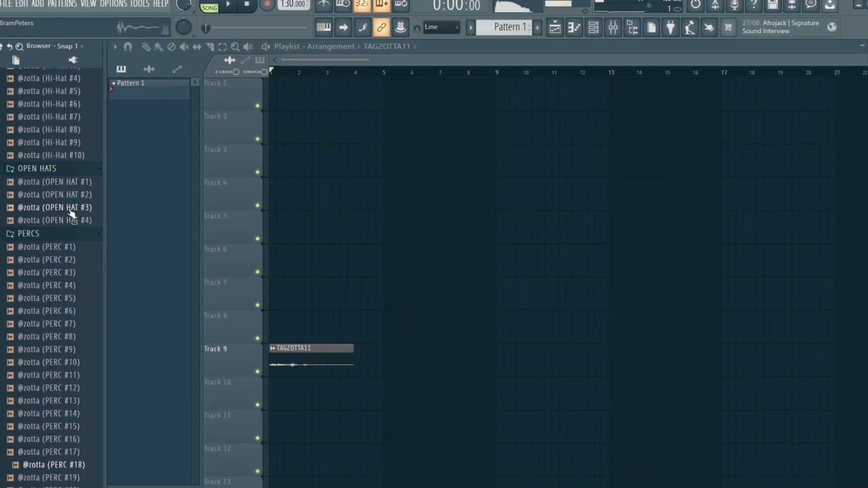Image resolution: width=868 pixels, height=488 pixels.
Task: Toggle the 3-2-1 recording countdown
Action: pos(362,5)
